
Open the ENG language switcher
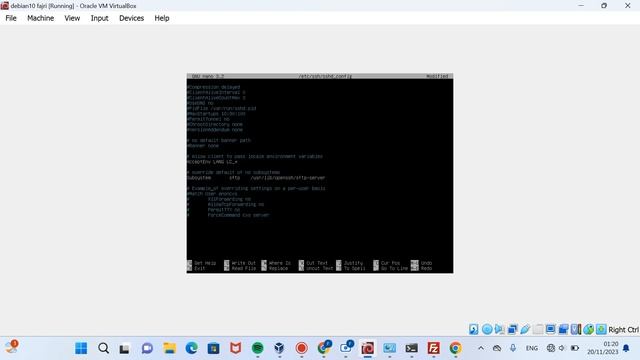point(531,348)
